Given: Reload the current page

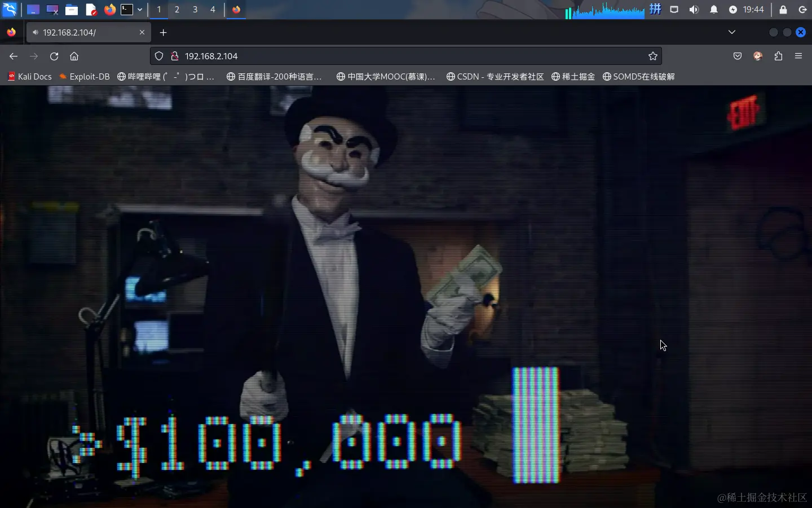Looking at the screenshot, I should [x=54, y=56].
